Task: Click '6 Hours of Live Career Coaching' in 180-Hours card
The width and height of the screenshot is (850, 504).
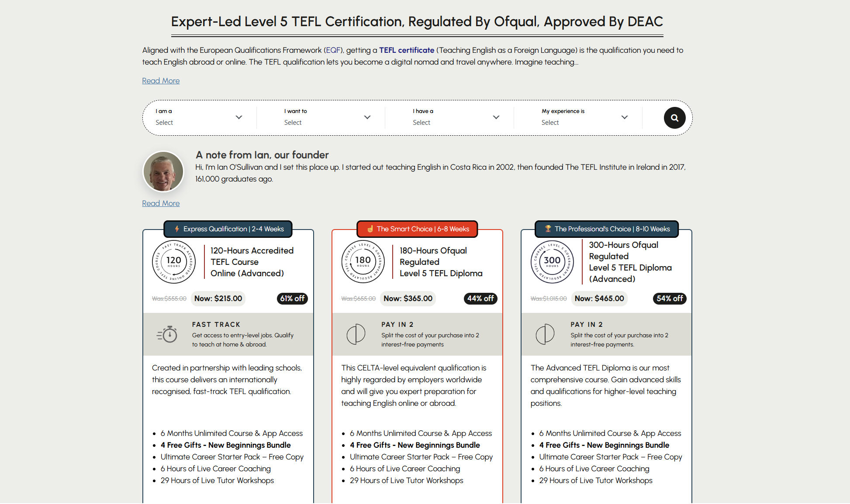Action: [405, 469]
